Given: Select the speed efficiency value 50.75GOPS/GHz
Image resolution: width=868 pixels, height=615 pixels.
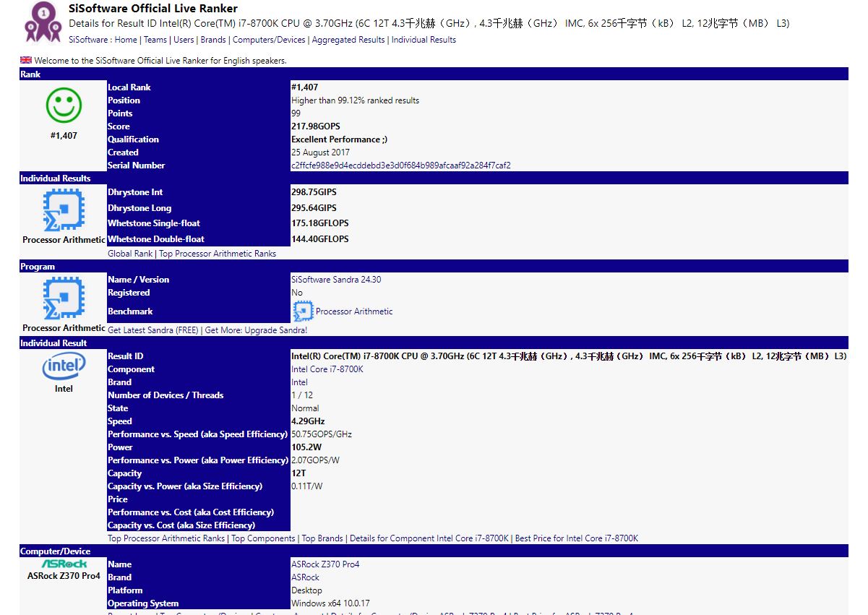Looking at the screenshot, I should click(x=322, y=434).
